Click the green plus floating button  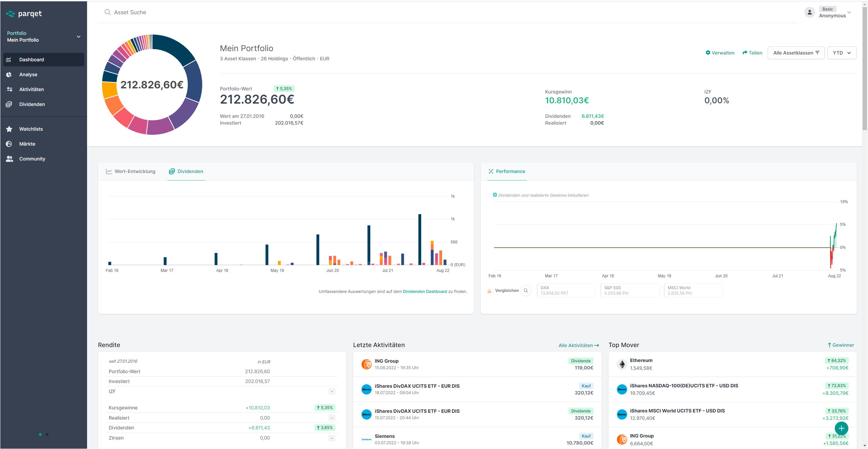pyautogui.click(x=841, y=428)
